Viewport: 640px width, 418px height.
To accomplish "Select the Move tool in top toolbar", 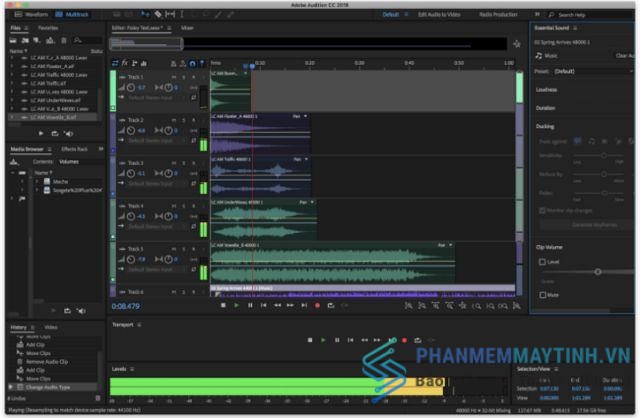I will coord(145,14).
